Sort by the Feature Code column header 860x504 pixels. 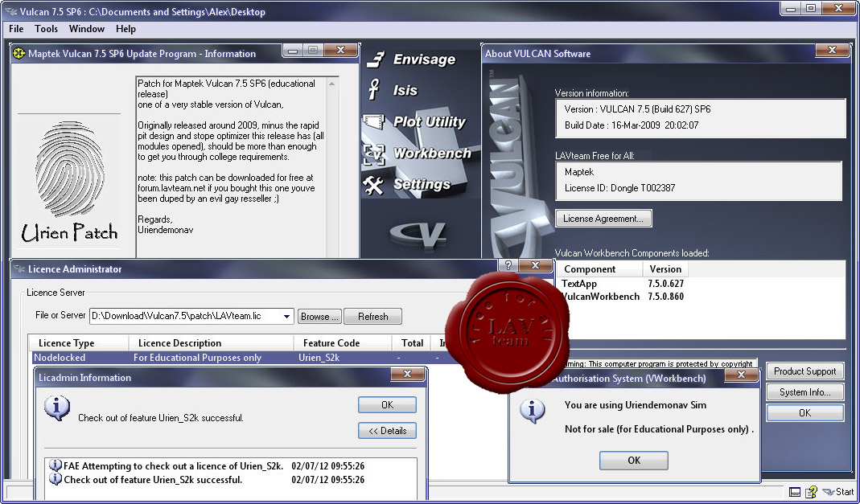pyautogui.click(x=343, y=343)
